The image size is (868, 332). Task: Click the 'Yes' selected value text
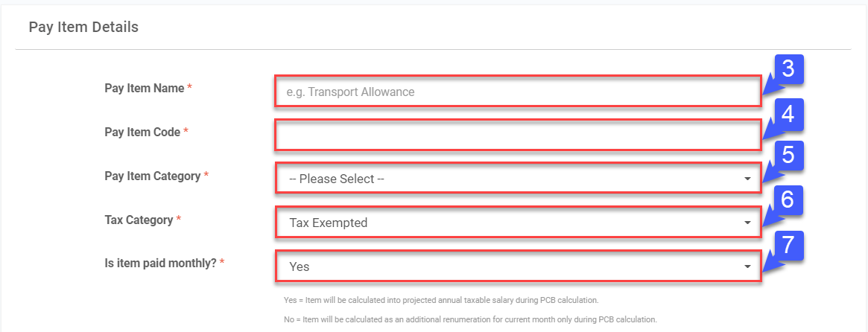[300, 266]
